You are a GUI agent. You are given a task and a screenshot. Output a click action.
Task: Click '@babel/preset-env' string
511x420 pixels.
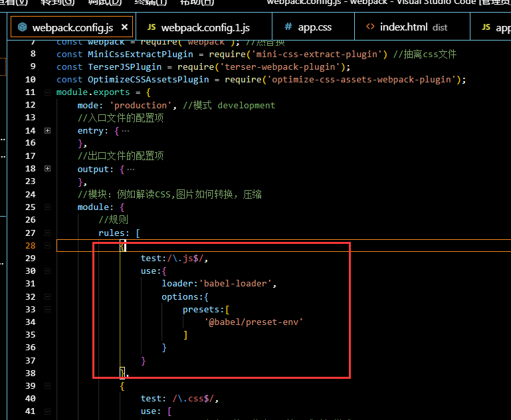coord(254,322)
